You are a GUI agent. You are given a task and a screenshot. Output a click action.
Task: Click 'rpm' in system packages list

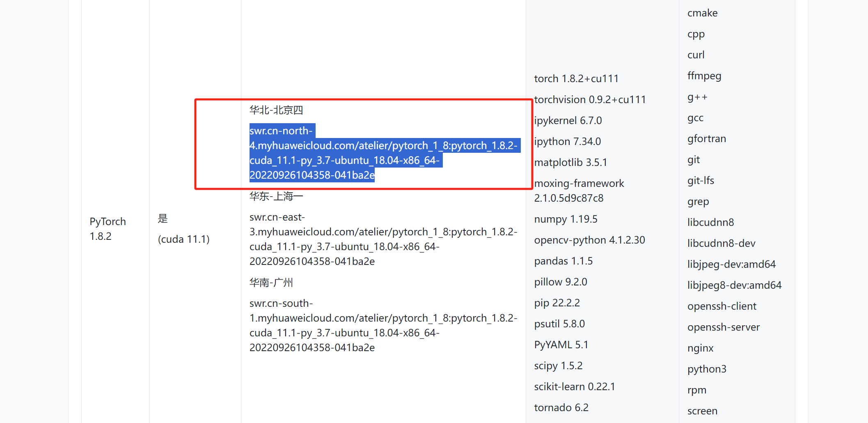pyautogui.click(x=697, y=390)
